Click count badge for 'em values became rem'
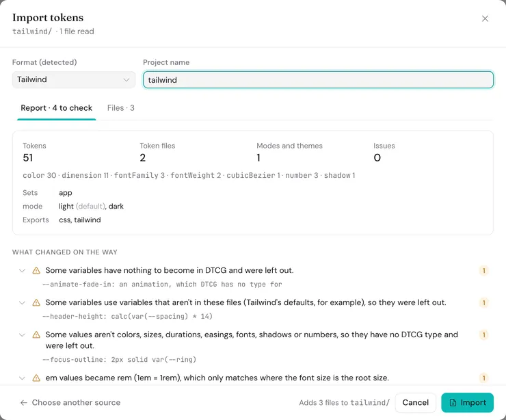 (483, 378)
